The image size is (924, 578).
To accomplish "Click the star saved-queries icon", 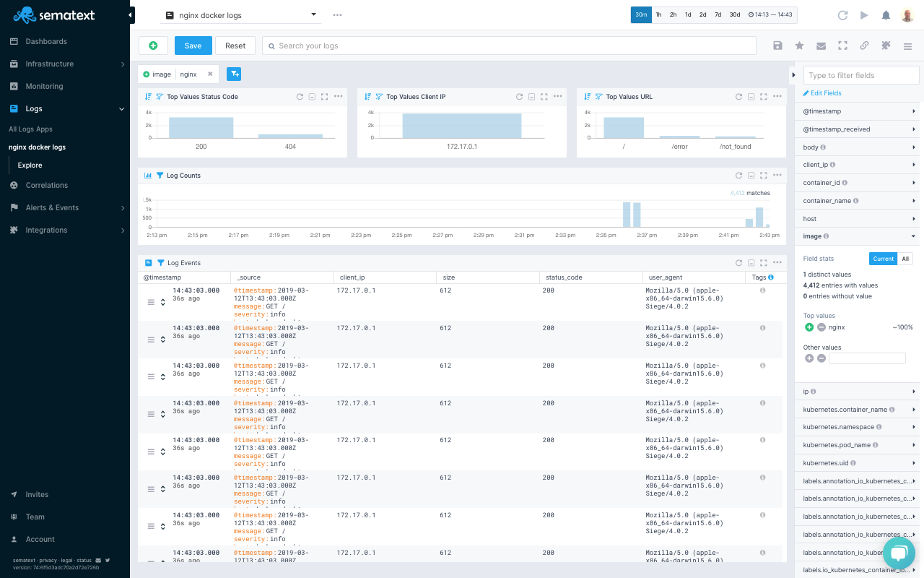I will [799, 46].
